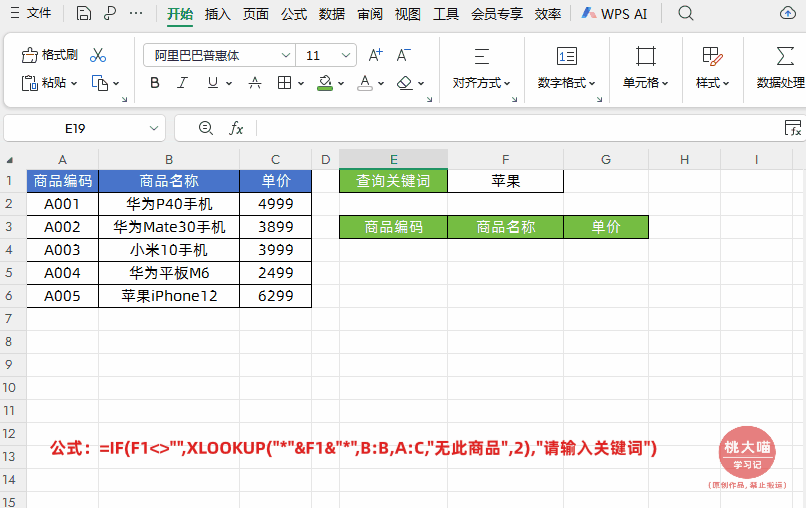Click the search magnifier icon

686,13
